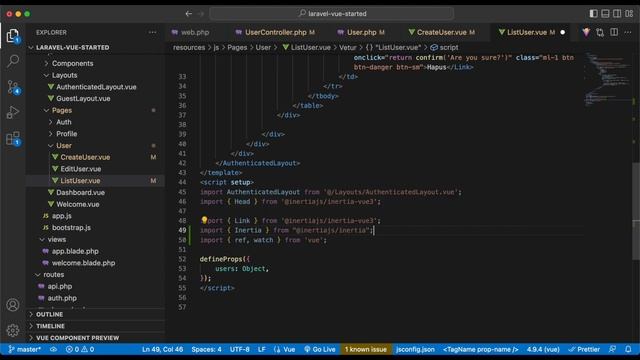Open bootstrap.js in explorer
This screenshot has width=640, height=360.
[71, 228]
